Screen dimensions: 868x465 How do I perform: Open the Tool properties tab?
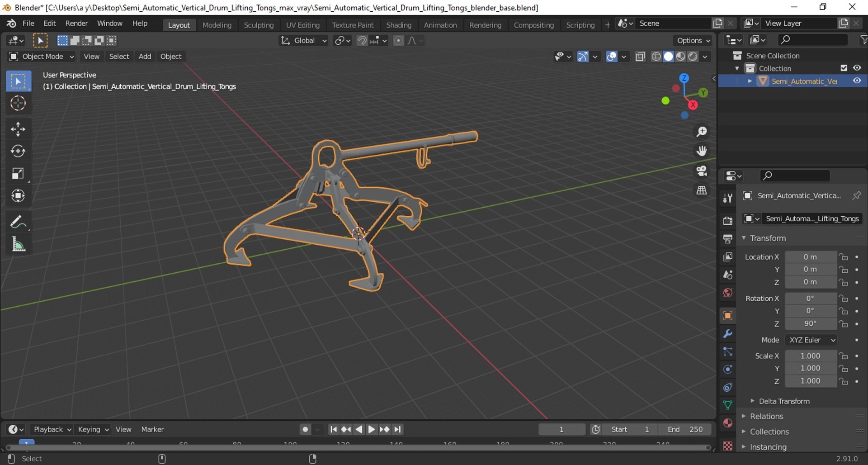coord(727,198)
